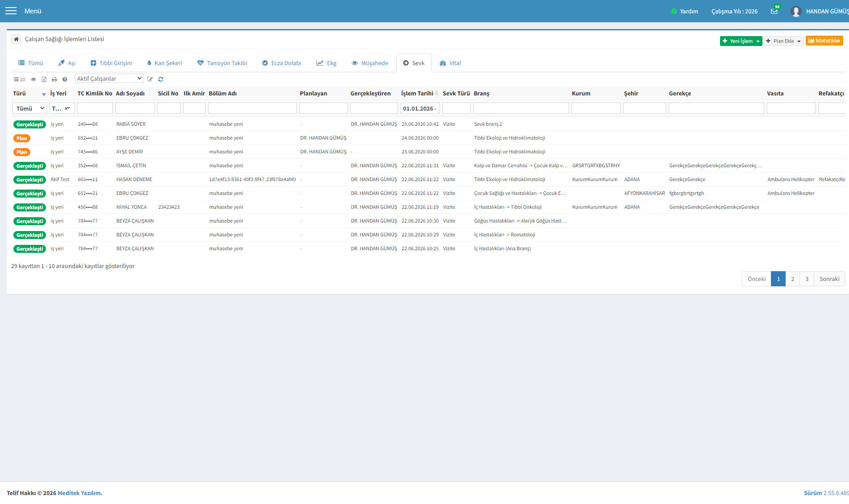Click the edit pencil icon near filter
Viewport: 849px width, 504px height.
pyautogui.click(x=150, y=79)
